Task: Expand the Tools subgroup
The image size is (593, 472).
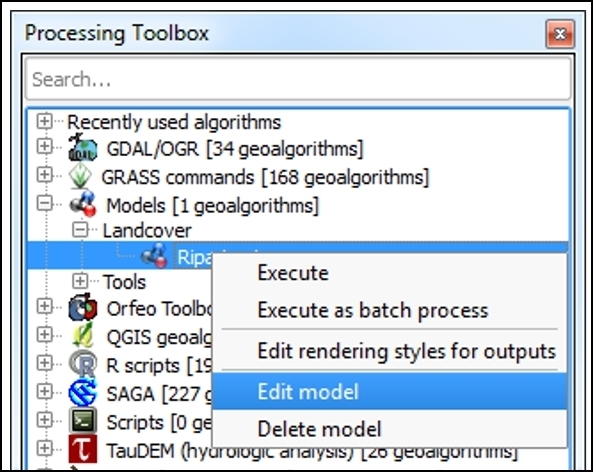Action: [x=80, y=281]
